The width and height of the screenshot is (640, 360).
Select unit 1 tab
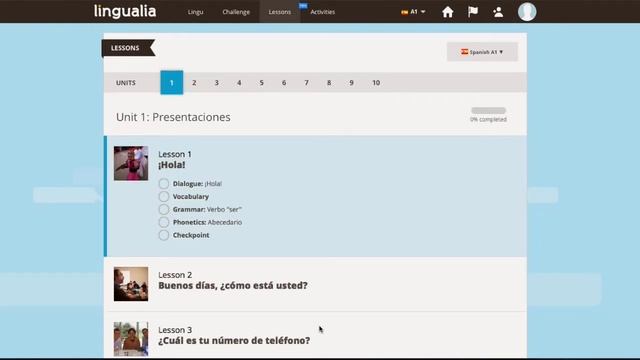tap(171, 82)
